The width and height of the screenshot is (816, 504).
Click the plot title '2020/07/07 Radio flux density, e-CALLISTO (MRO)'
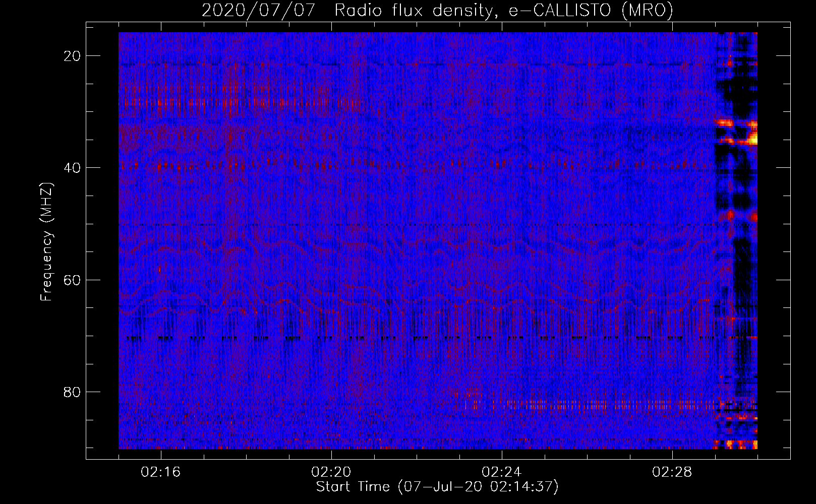point(437,10)
